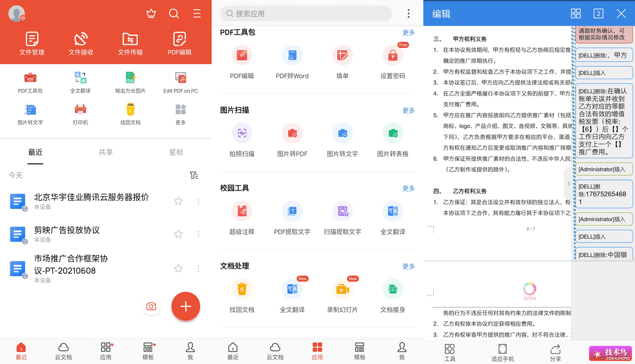Tap the user avatar
635x364 pixels.
tap(17, 14)
